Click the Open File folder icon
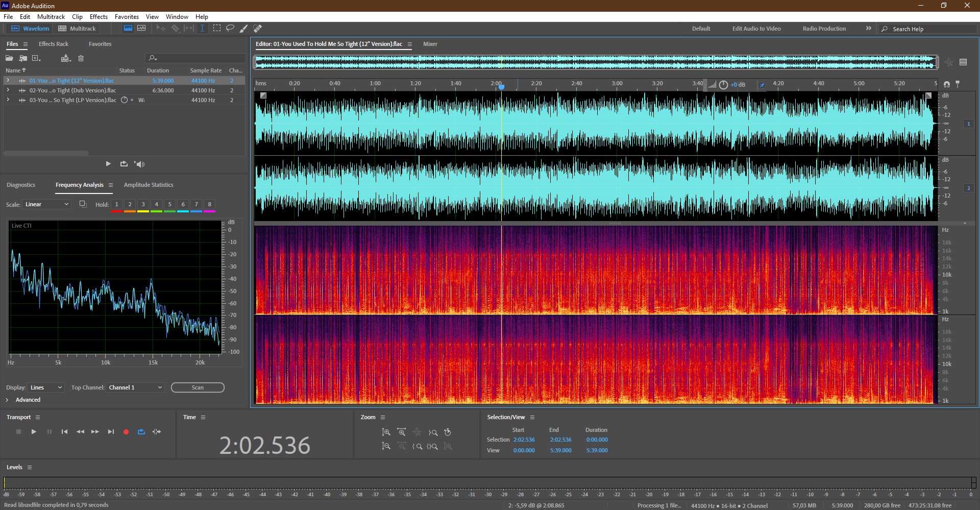The width and height of the screenshot is (980, 510). point(9,58)
